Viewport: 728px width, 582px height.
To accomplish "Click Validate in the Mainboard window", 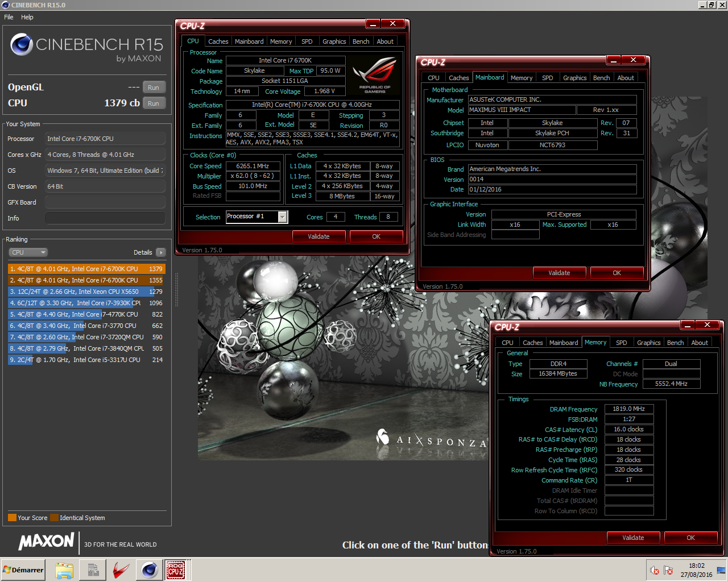I will 559,273.
